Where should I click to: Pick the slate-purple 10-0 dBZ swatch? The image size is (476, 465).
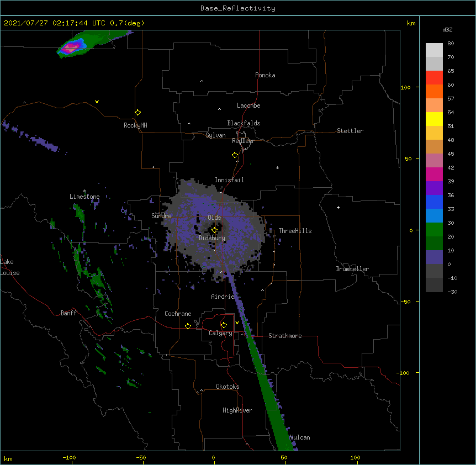coord(434,257)
